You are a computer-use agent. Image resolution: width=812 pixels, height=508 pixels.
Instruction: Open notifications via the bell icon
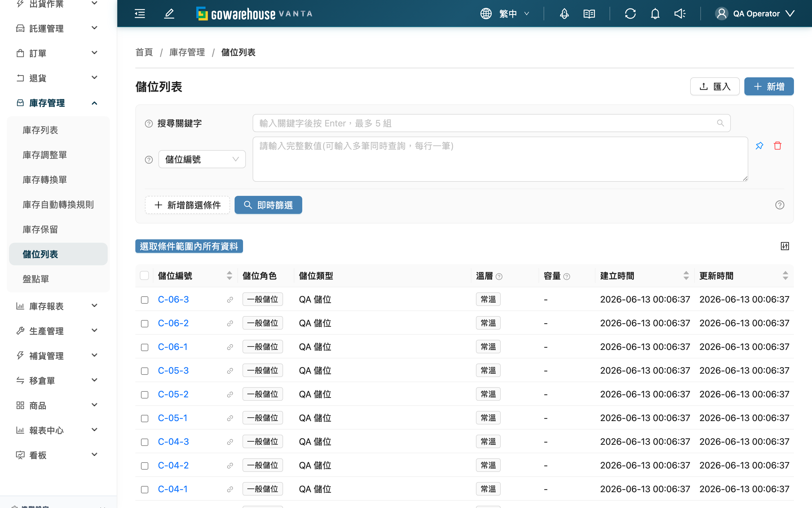click(x=655, y=14)
